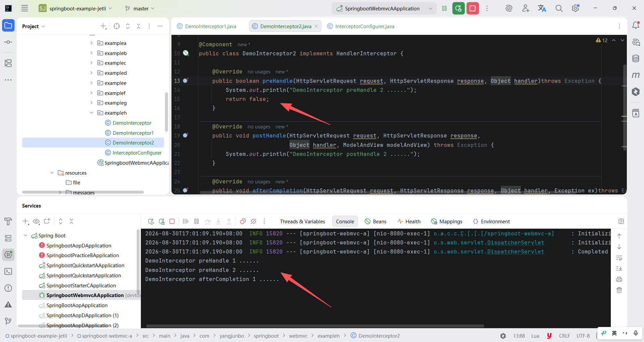Open the code with me user icon
The image size is (644, 342).
click(x=526, y=8)
